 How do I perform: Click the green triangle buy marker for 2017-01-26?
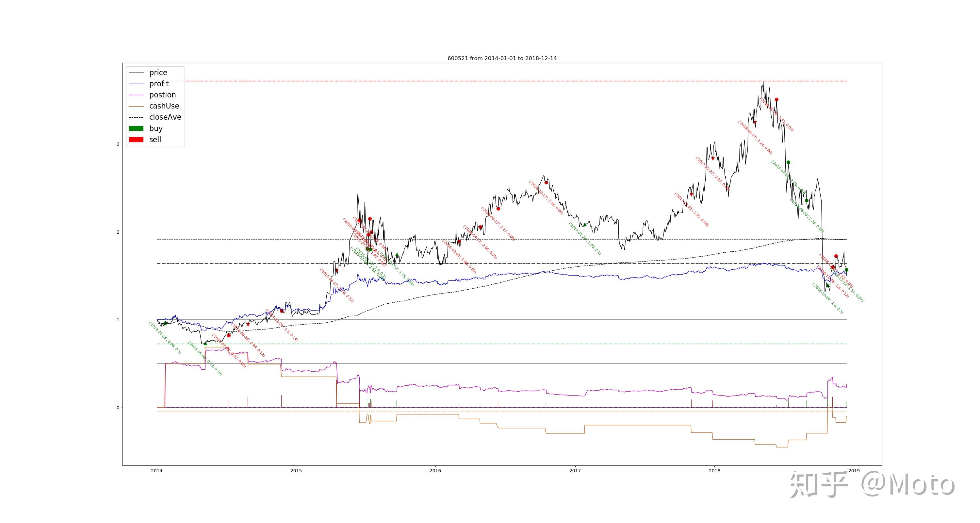click(585, 225)
